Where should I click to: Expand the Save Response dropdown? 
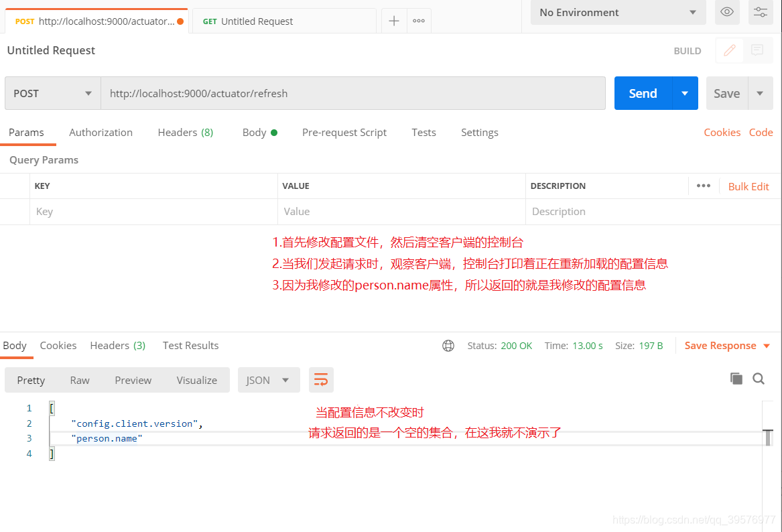767,346
